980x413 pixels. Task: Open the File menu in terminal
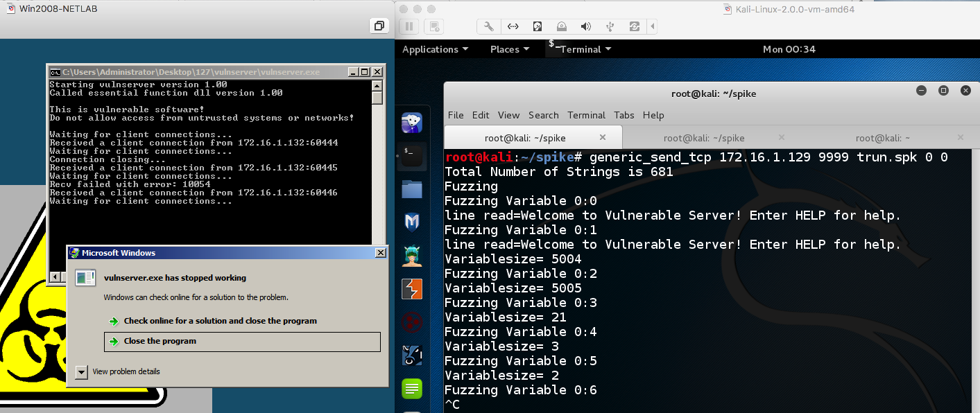pyautogui.click(x=456, y=115)
